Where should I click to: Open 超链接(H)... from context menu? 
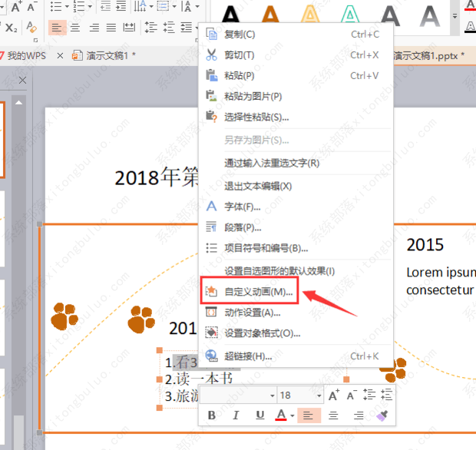[x=296, y=356]
